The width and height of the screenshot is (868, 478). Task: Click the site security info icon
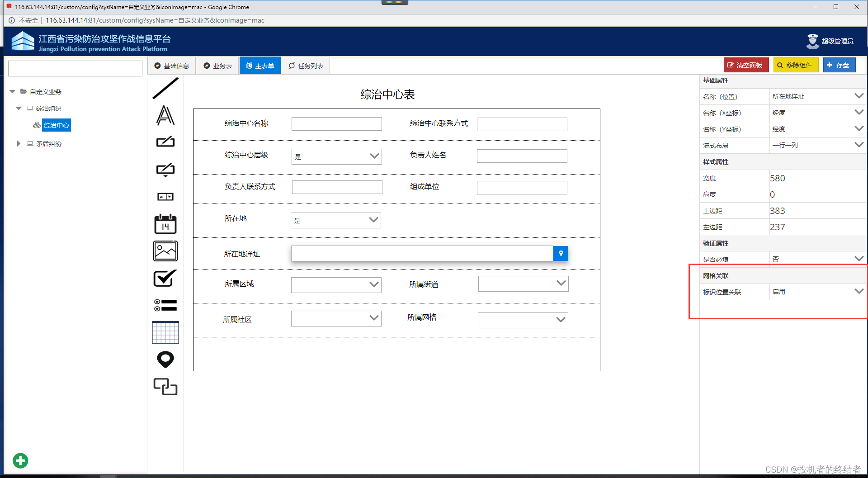pos(12,20)
